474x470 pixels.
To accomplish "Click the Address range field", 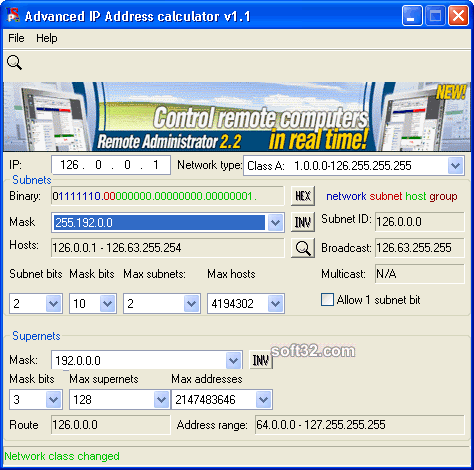I will tap(359, 425).
